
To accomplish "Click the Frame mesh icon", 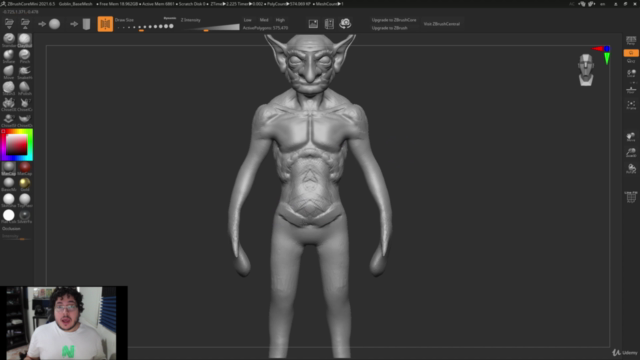I will (x=631, y=105).
